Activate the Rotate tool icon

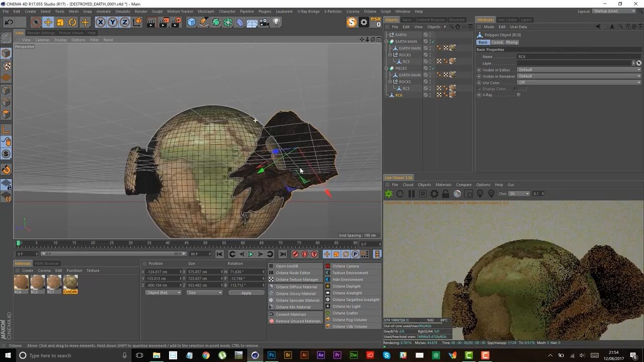[x=72, y=22]
